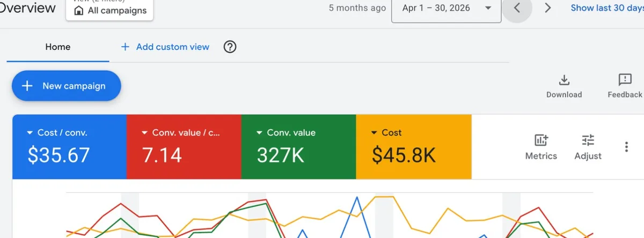
Task: Click the $45.8K value
Action: tap(404, 155)
